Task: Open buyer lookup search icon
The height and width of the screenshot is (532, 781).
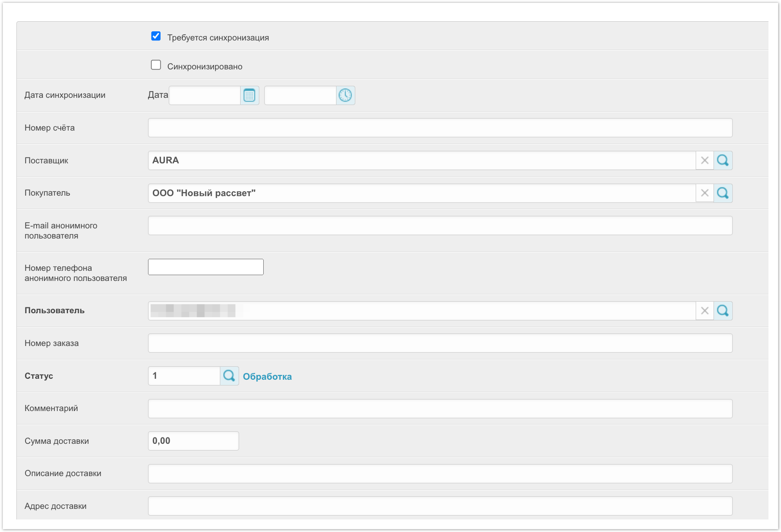Action: (x=723, y=193)
